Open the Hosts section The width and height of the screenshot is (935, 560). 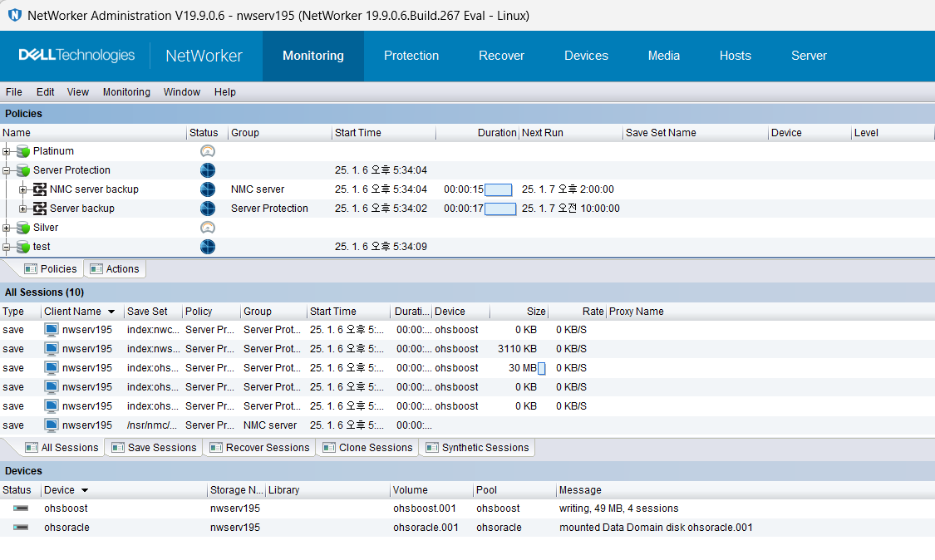736,56
